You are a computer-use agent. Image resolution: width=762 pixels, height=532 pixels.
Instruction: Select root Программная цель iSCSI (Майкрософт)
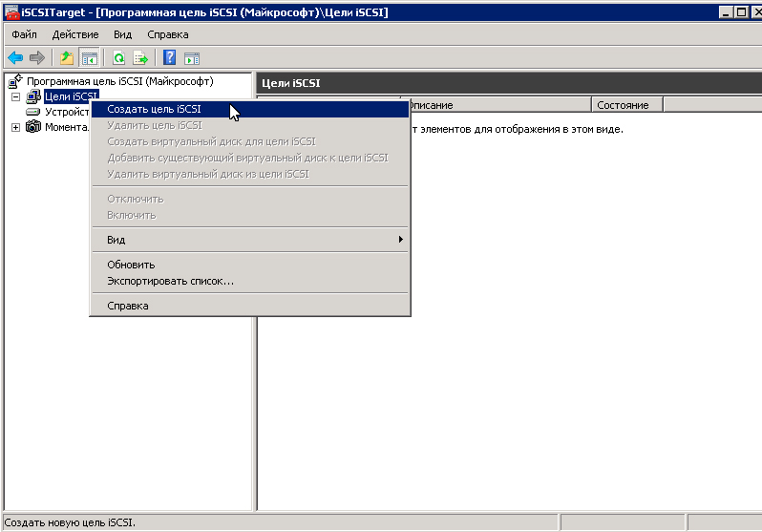pyautogui.click(x=120, y=81)
